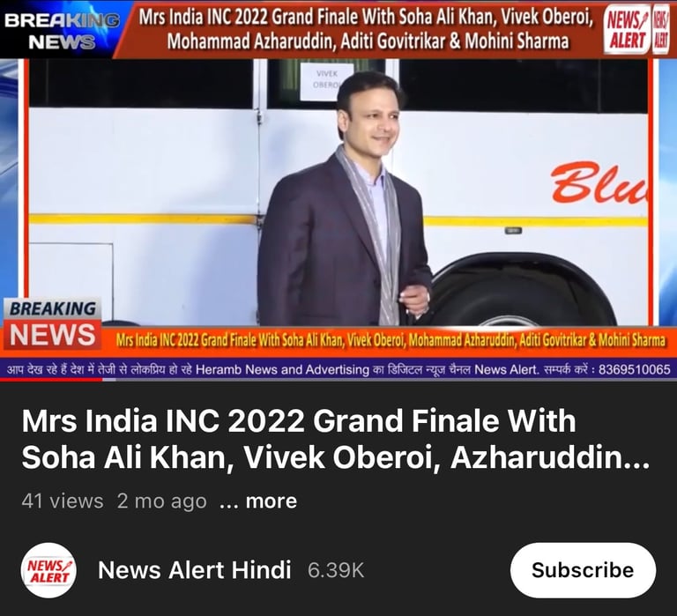Click the News Alert logo in the video corner
Screen dimensions: 677x616
tap(628, 29)
